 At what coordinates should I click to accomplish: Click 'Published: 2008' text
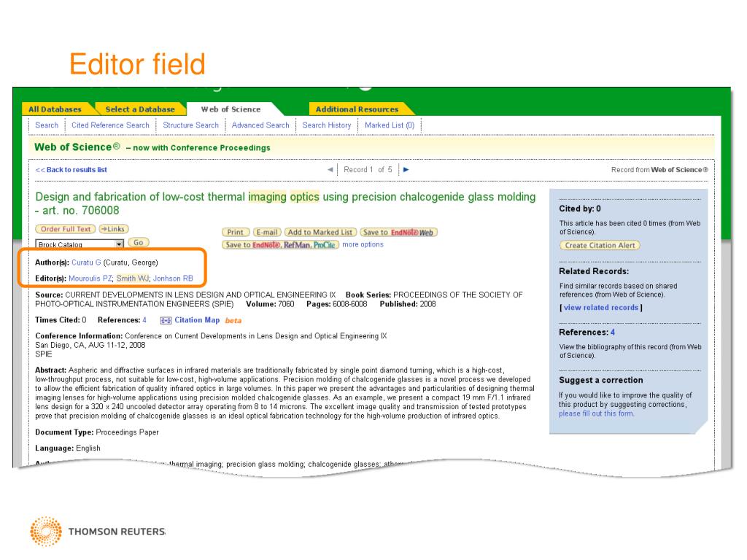click(407, 304)
